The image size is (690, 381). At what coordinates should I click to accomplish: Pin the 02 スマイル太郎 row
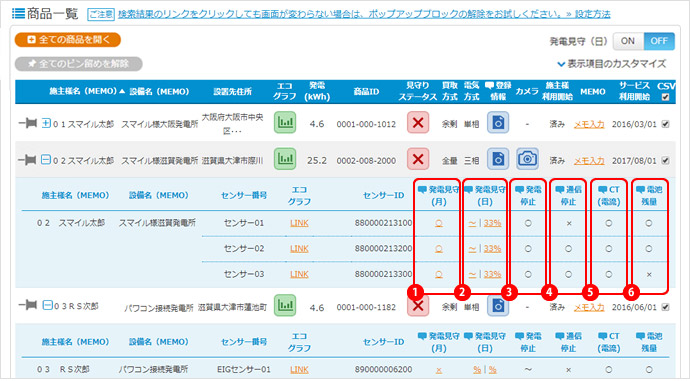coord(28,160)
